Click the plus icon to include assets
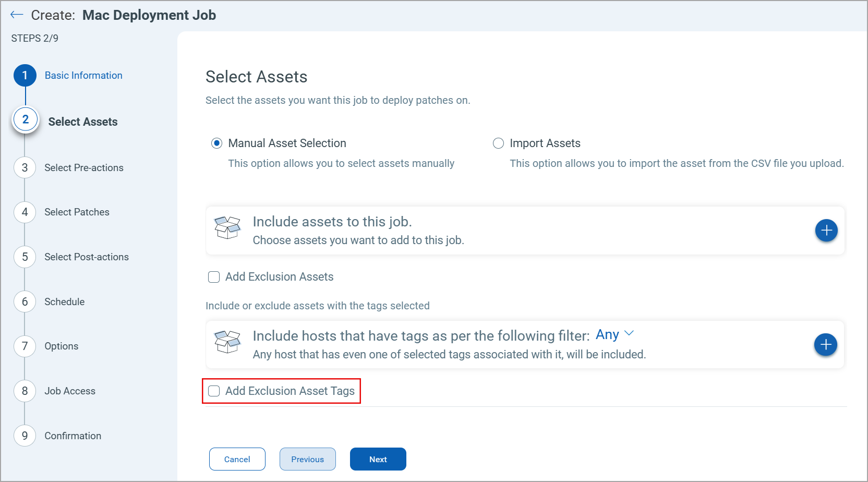This screenshot has width=868, height=482. coord(826,230)
